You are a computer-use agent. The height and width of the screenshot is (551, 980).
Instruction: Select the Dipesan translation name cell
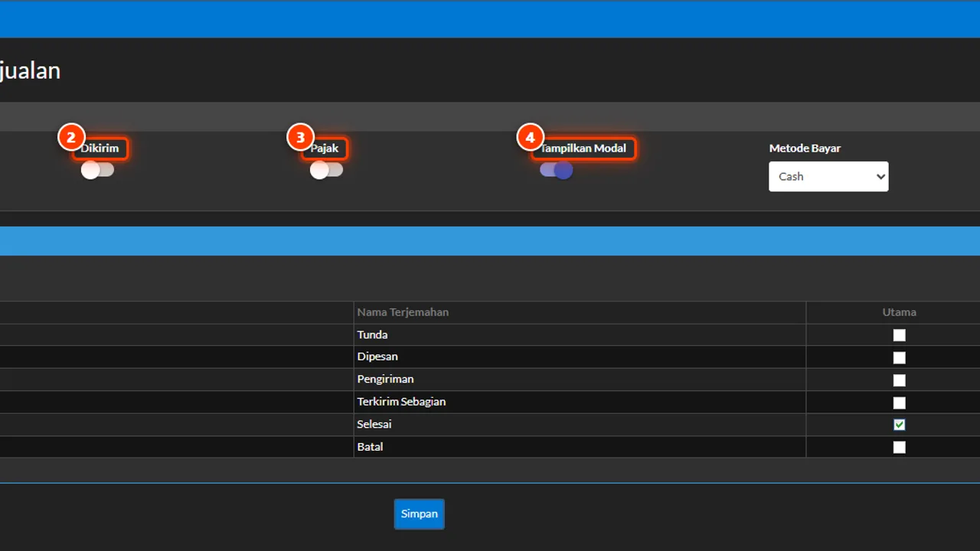580,357
